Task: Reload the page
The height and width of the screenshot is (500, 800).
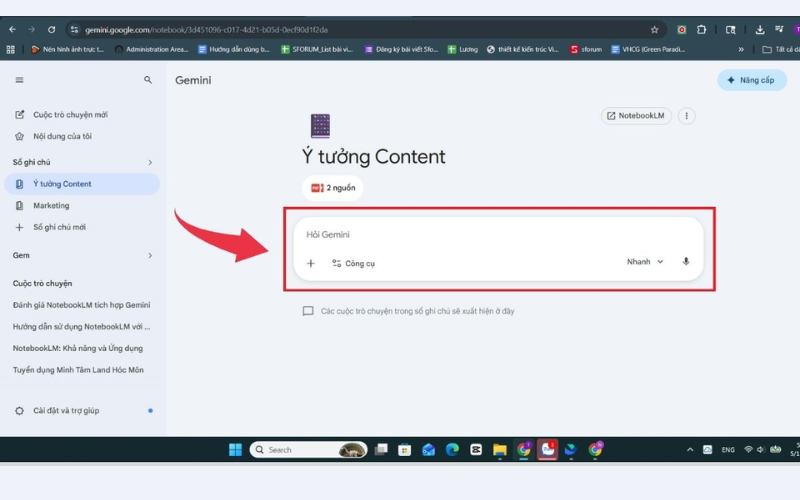Action: [x=52, y=30]
